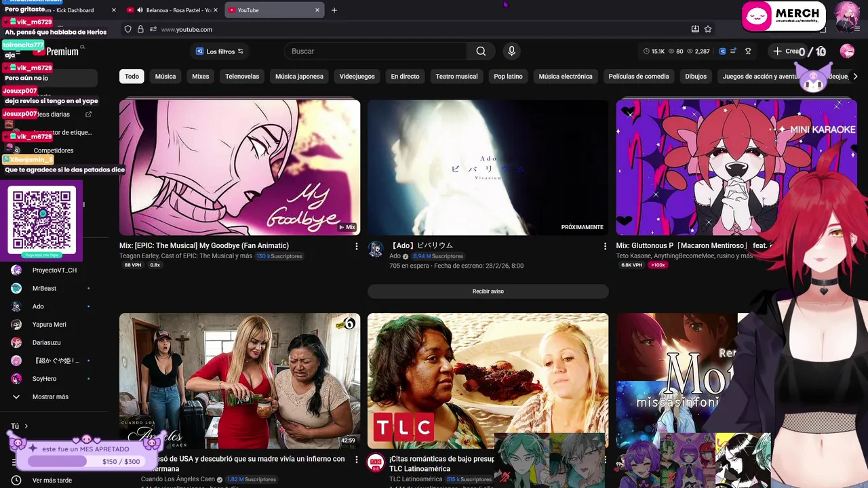Select the Música electrónica chip
The width and height of the screenshot is (868, 488).
click(566, 77)
